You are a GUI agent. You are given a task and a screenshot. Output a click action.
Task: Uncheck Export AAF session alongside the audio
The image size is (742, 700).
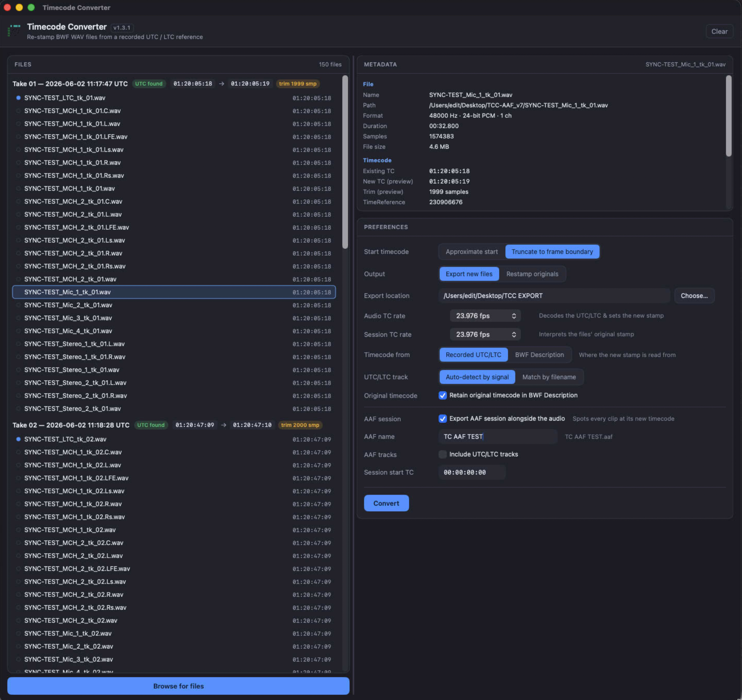pos(443,419)
